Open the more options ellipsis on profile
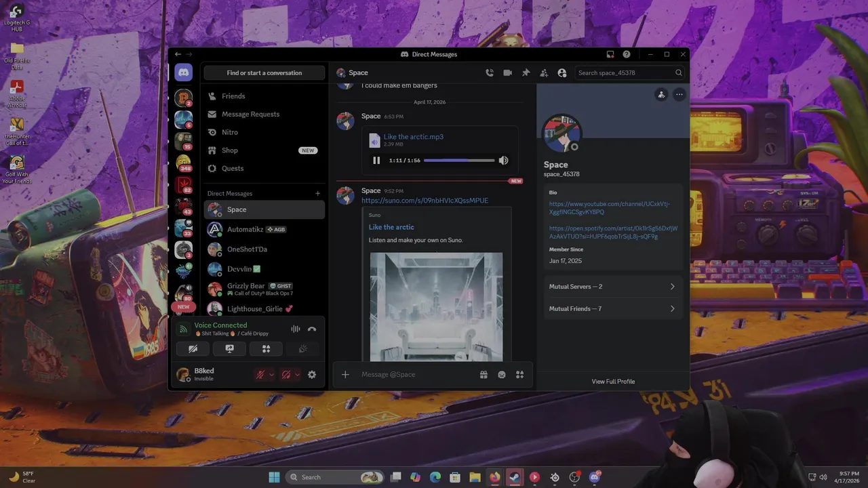The image size is (868, 488). [x=679, y=94]
